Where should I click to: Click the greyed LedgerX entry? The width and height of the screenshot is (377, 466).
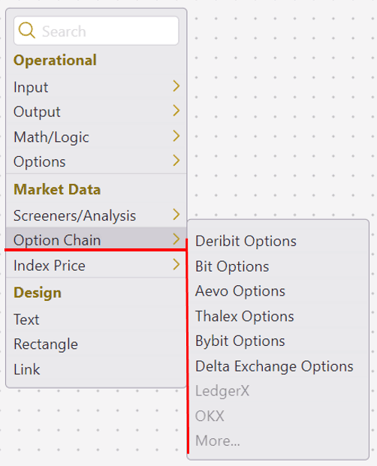(278, 391)
